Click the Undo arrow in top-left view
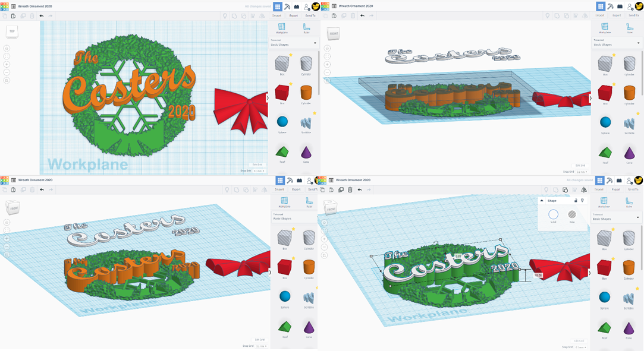The width and height of the screenshot is (644, 351). pos(42,16)
